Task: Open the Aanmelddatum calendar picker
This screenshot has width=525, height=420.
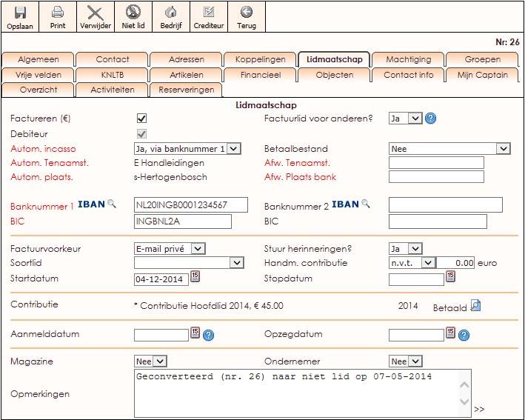Action: 195,333
